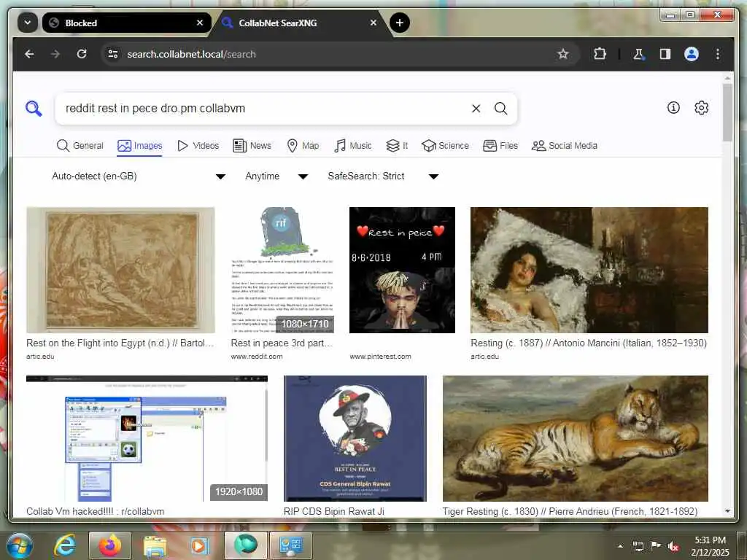Show hidden system tray icons
This screenshot has width=747, height=560.
click(x=620, y=547)
